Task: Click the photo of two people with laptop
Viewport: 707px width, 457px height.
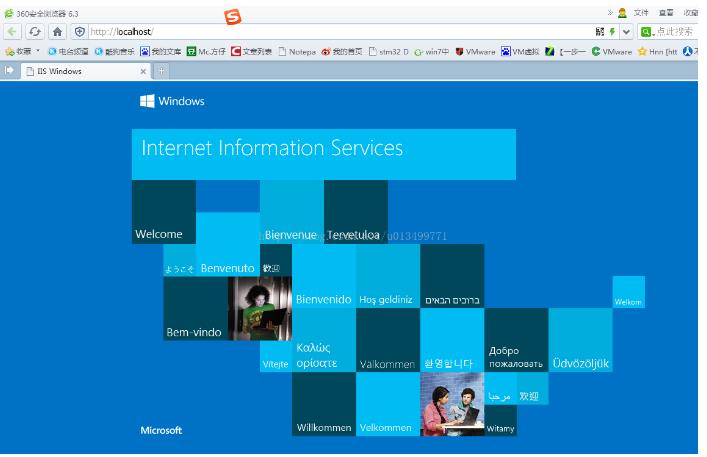Action: tap(452, 404)
